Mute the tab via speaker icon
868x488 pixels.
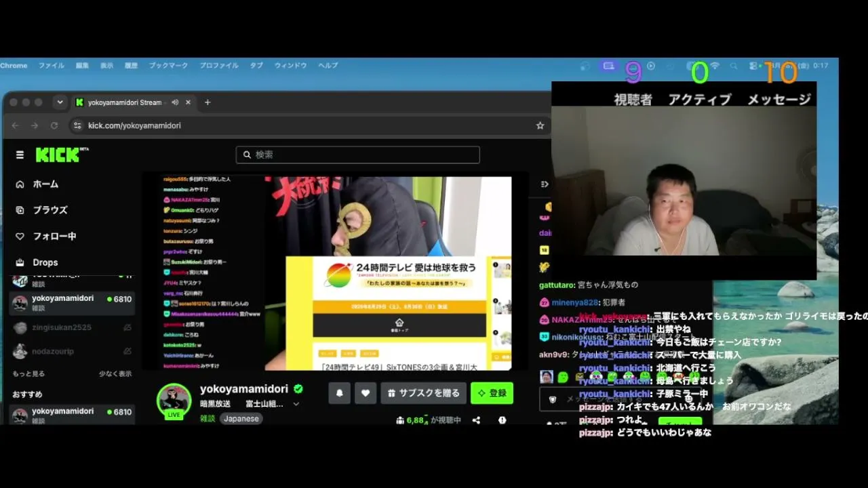click(x=175, y=102)
